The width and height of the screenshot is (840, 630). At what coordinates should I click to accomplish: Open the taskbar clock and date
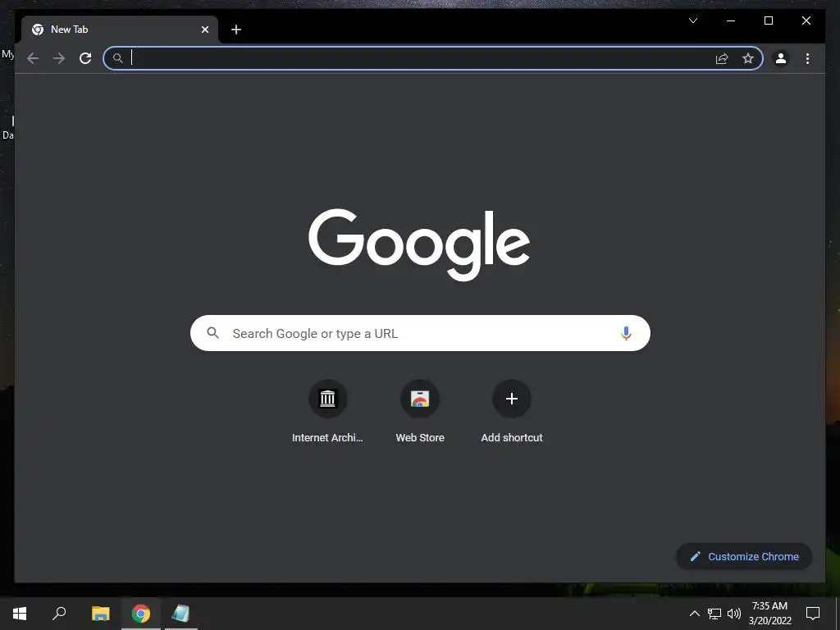[x=769, y=614]
